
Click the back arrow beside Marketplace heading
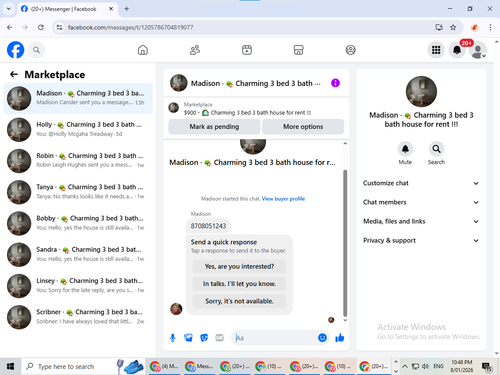[x=14, y=74]
